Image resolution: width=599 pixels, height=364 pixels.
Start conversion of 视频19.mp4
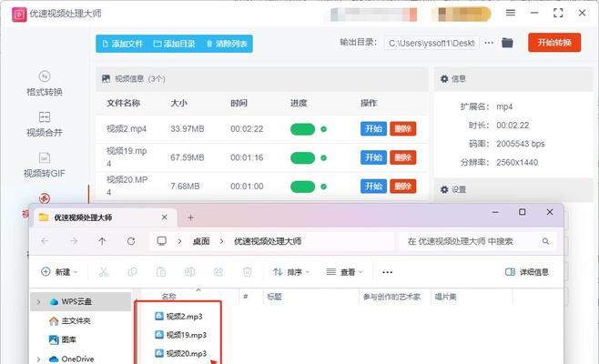coord(373,157)
